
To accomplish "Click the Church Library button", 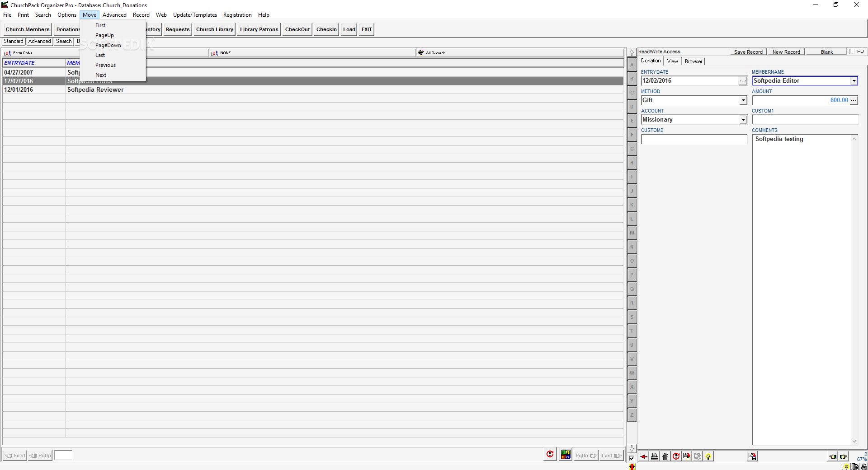I will coord(215,29).
